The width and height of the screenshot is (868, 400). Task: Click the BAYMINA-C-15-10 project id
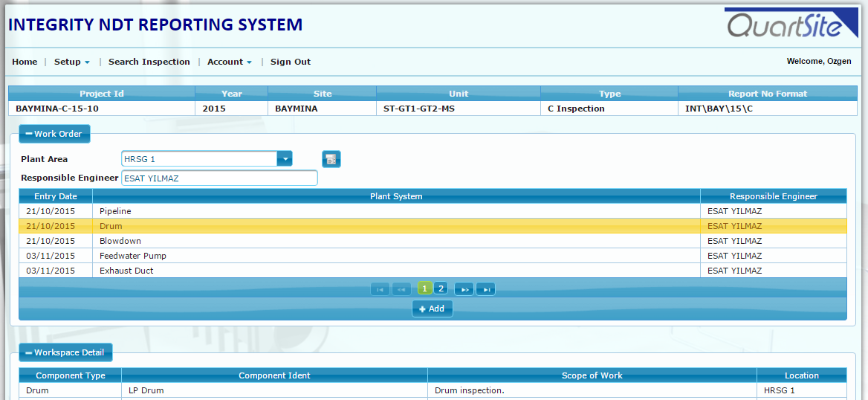pos(57,109)
